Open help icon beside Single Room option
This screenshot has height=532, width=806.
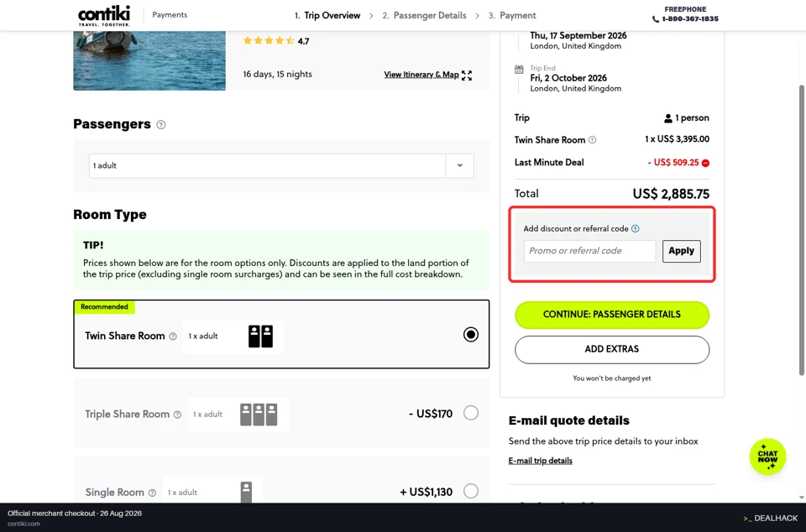152,493
